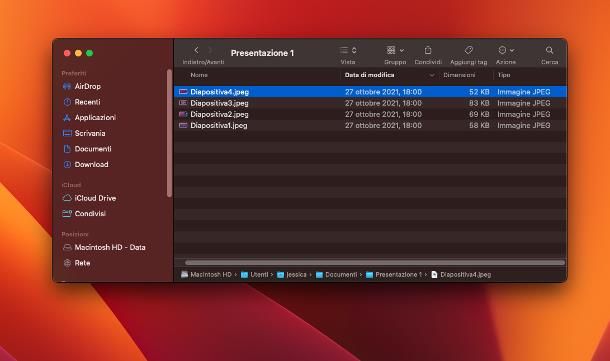The image size is (610, 361).
Task: Click Diapositiva4.jpeg in the path bar
Action: click(461, 275)
